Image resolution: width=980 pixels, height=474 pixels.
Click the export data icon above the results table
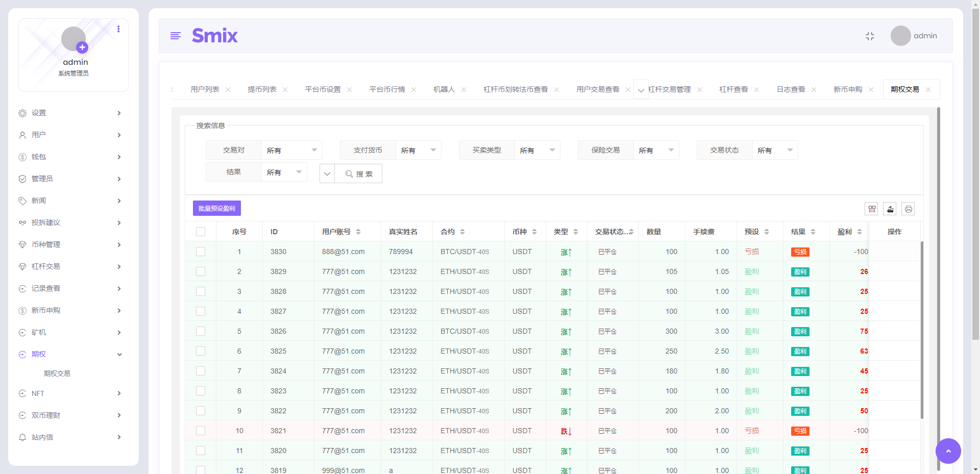(890, 209)
